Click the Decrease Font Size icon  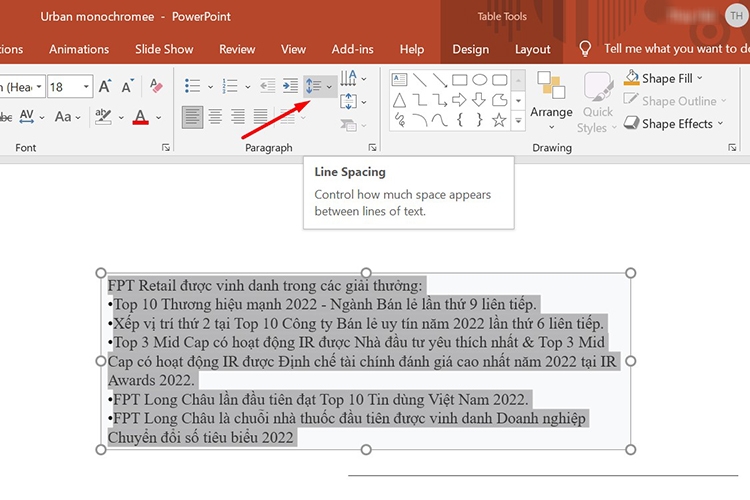point(127,87)
